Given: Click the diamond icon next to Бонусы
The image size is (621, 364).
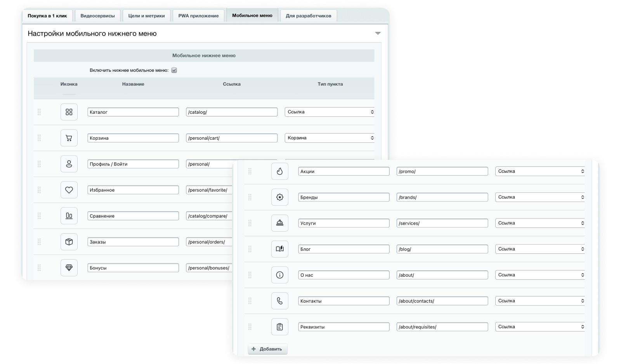Looking at the screenshot, I should [x=69, y=268].
